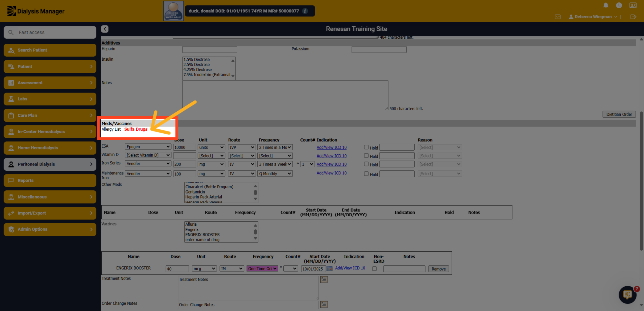This screenshot has height=311, width=644.
Task: Click Remove for ENGERIX BOOSTER
Action: (x=438, y=269)
